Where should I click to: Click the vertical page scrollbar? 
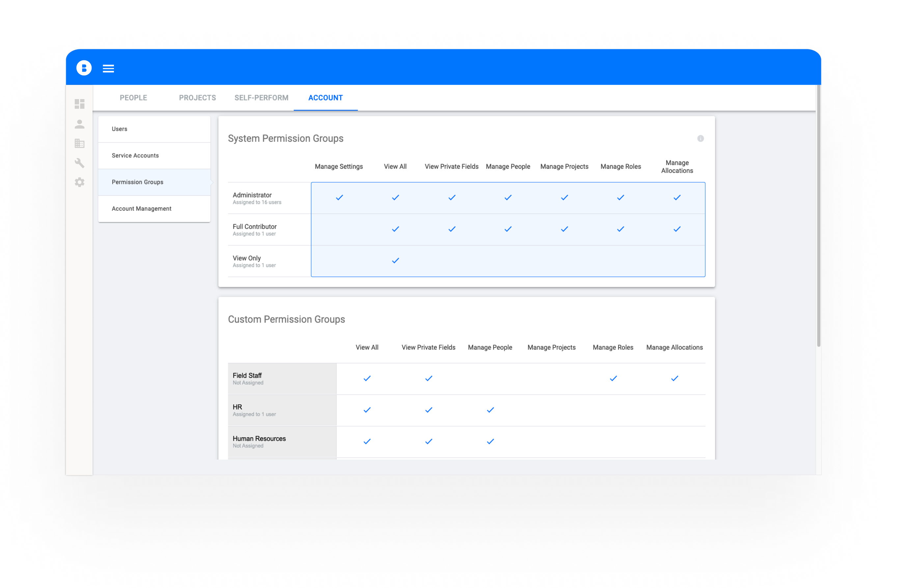coord(818,216)
